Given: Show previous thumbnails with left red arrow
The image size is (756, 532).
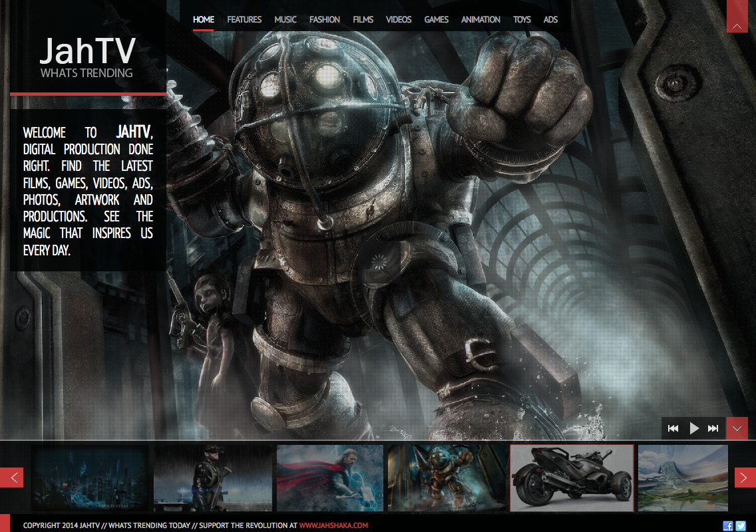Looking at the screenshot, I should pyautogui.click(x=11, y=477).
